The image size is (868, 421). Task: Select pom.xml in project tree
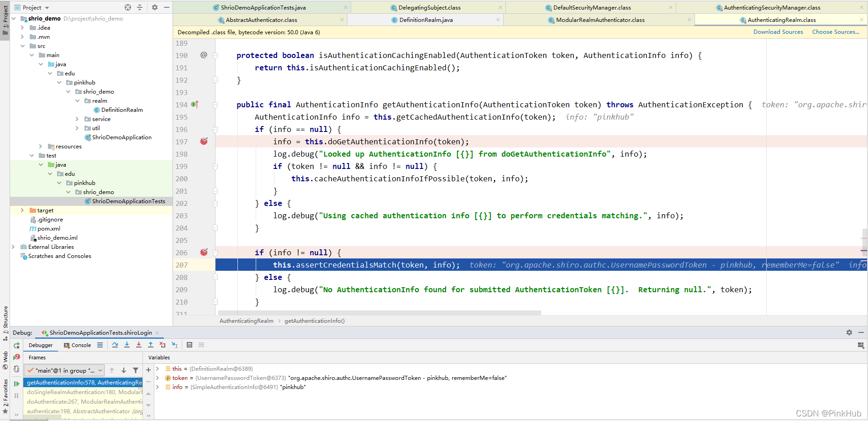(45, 229)
